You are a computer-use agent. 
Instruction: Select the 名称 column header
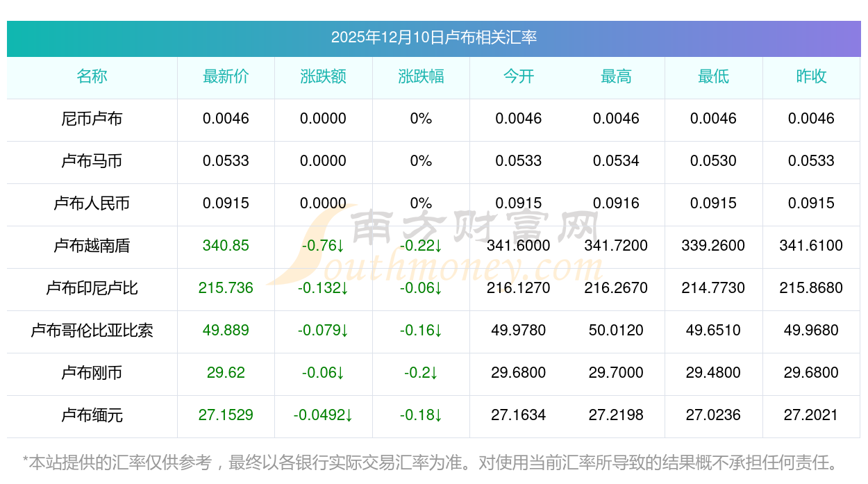tap(92, 76)
